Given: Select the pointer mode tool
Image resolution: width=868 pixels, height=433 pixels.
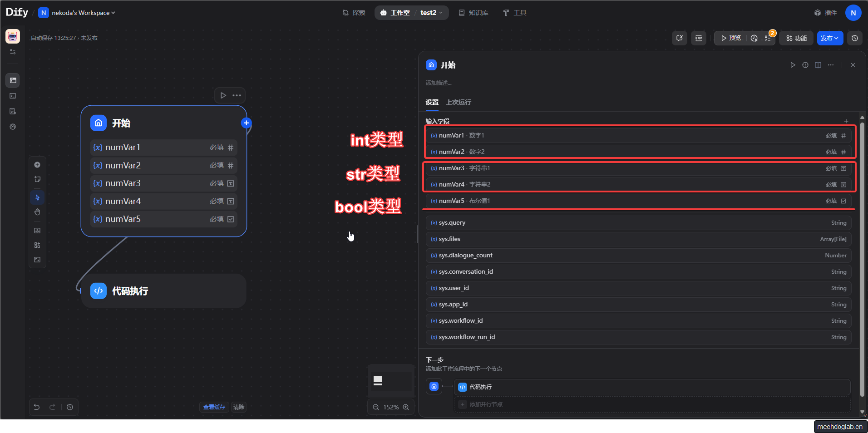Looking at the screenshot, I should (37, 197).
